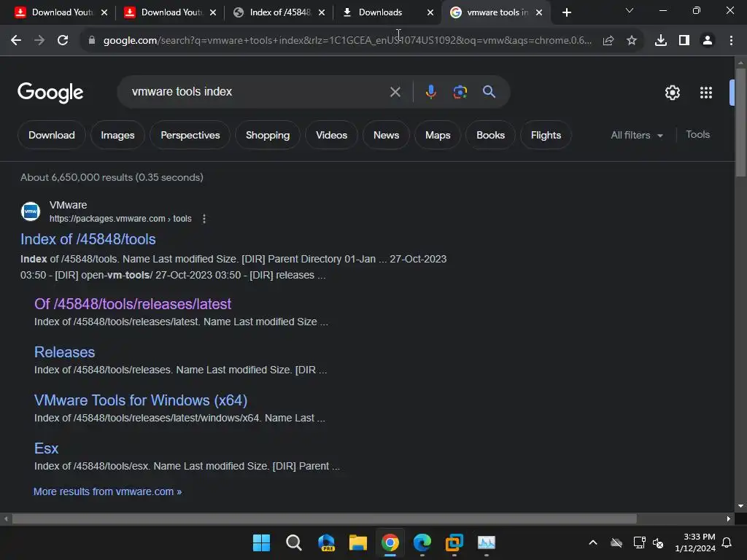Viewport: 747px width, 560px height.
Task: Share this page icon in address bar
Action: [608, 41]
